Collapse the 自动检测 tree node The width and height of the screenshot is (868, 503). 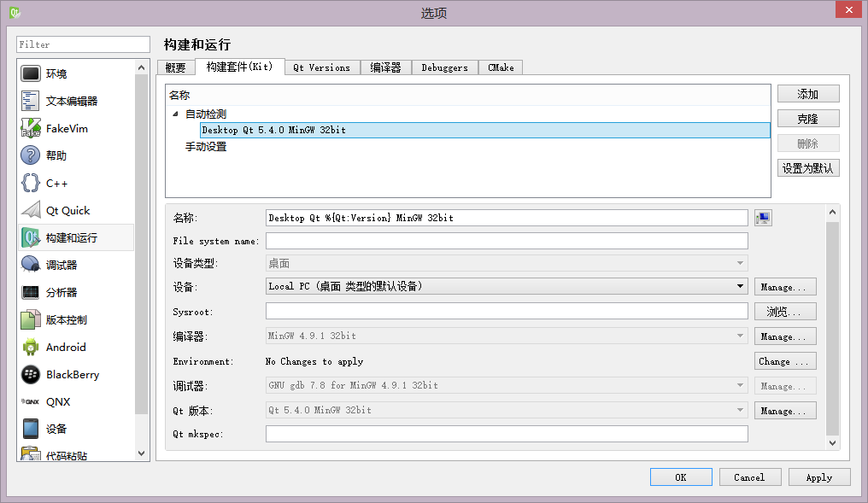[x=175, y=114]
